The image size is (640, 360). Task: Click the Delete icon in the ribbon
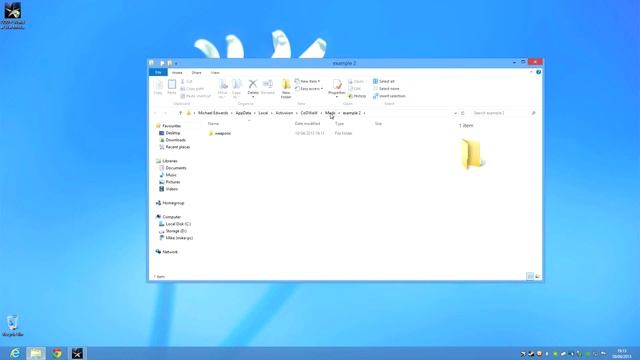(x=253, y=87)
